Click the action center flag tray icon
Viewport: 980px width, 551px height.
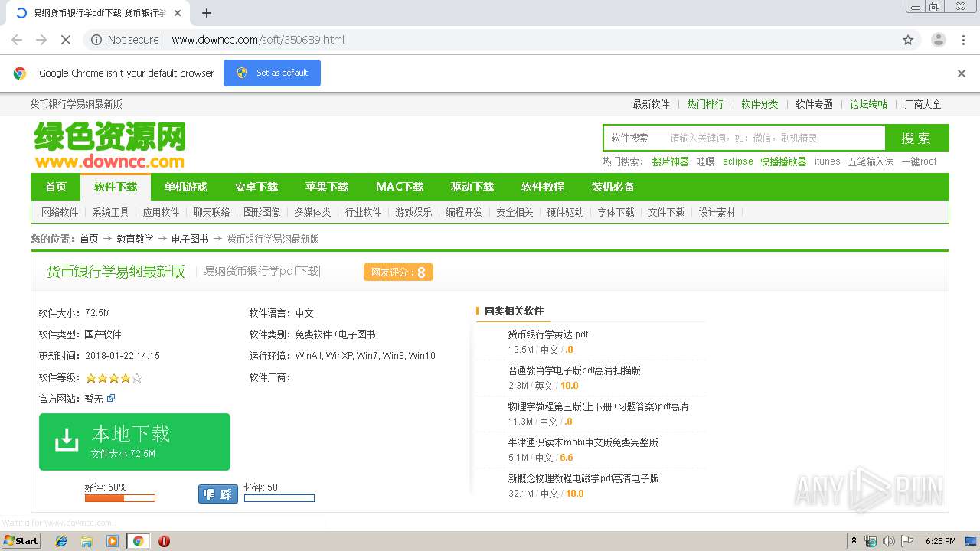click(x=906, y=541)
